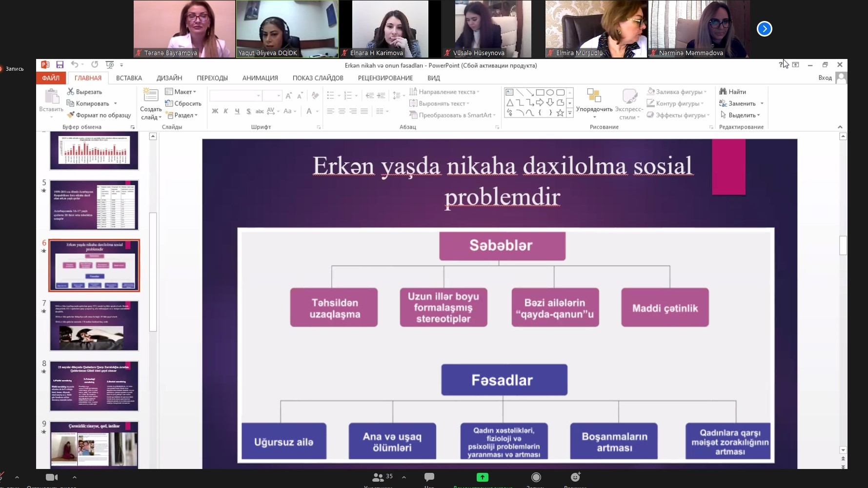Toggle green Share Screen button
The image size is (868, 488).
click(x=482, y=477)
